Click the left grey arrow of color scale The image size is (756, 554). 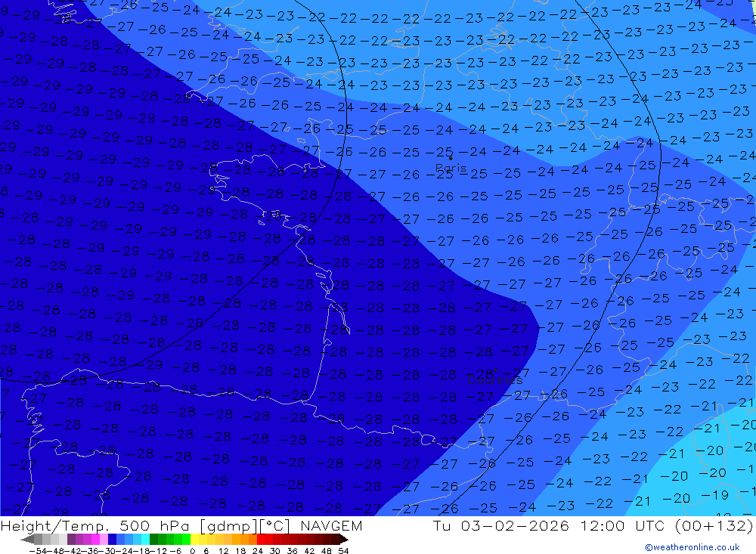coord(27,540)
